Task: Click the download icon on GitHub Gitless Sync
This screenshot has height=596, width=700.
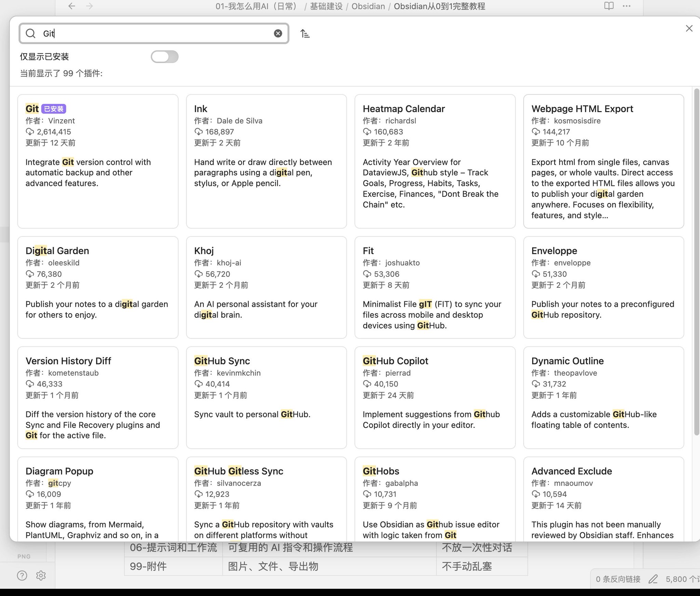Action: tap(198, 494)
